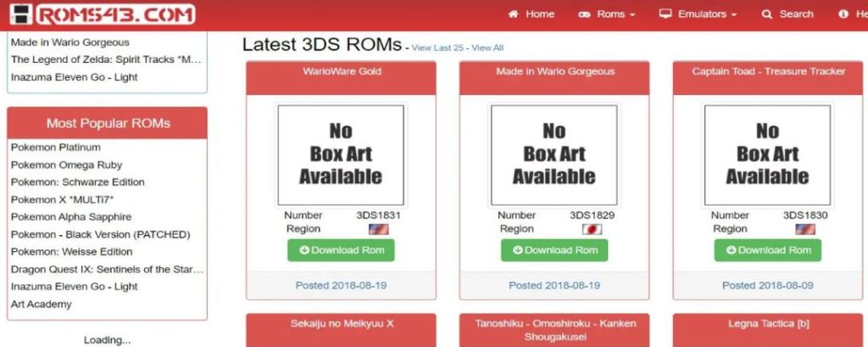Viewport: 868px width, 347px height.
Task: Click the View Last 25 link
Action: point(437,48)
